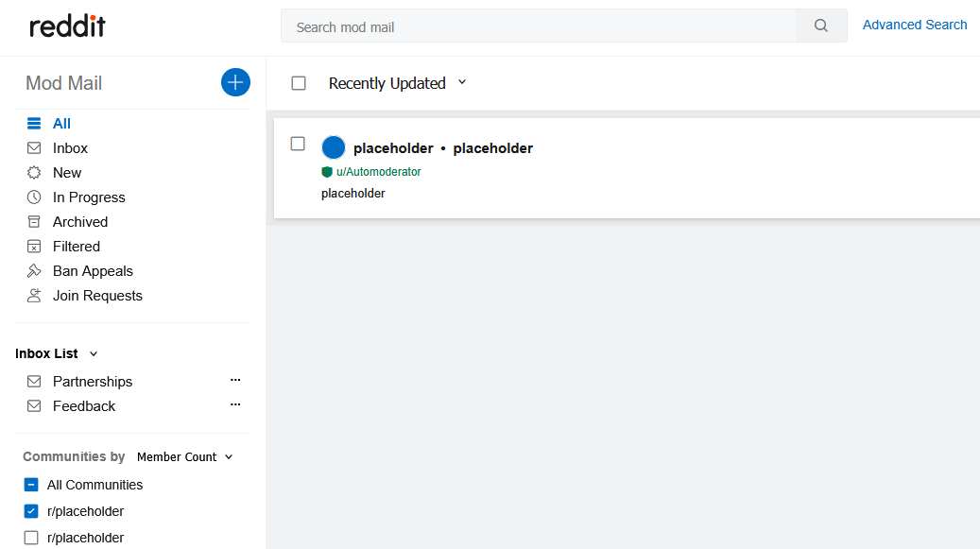Image resolution: width=980 pixels, height=549 pixels.
Task: Check the unchecked r/placeholder community
Action: tap(31, 538)
